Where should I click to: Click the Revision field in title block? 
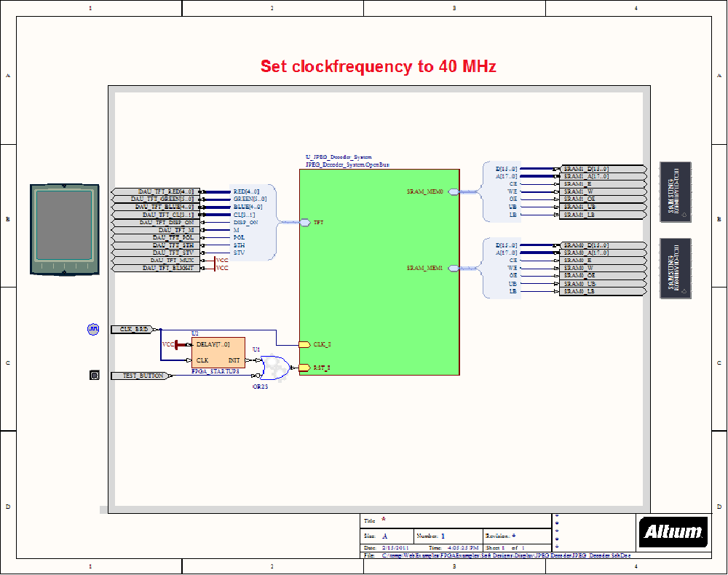(x=517, y=536)
